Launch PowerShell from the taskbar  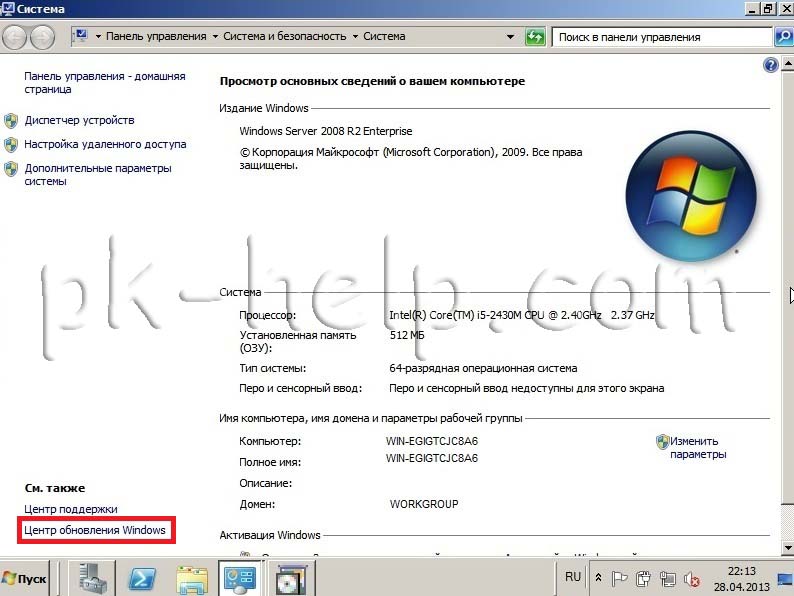coord(142,578)
